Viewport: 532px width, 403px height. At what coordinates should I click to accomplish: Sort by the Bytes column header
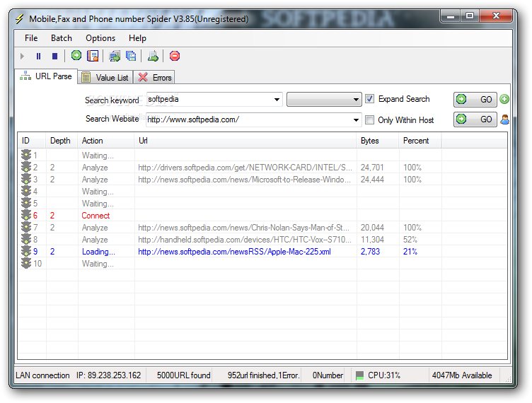tap(378, 141)
